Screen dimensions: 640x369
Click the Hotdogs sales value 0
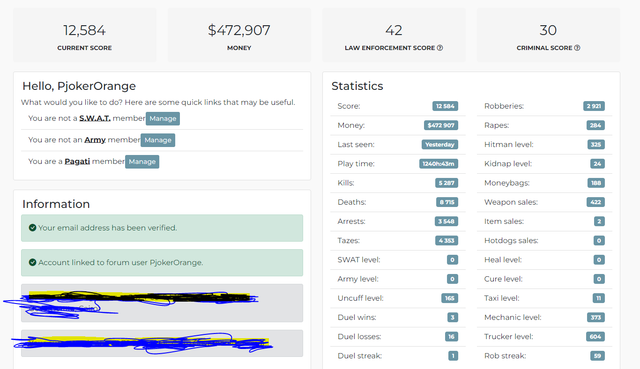599,240
